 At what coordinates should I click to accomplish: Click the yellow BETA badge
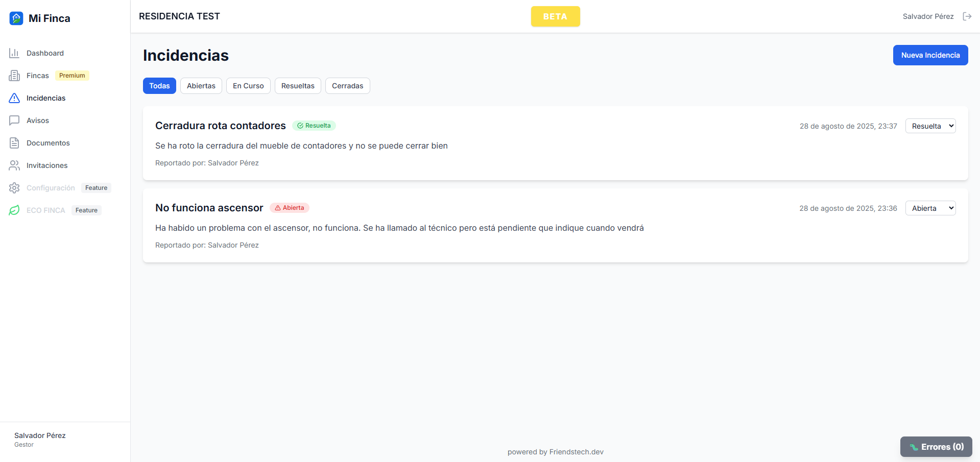555,16
